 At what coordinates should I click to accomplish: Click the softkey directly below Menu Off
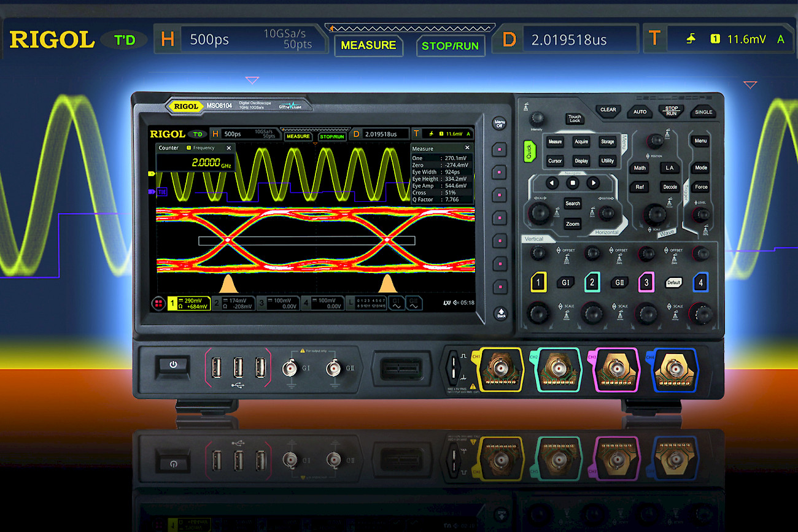click(x=500, y=149)
